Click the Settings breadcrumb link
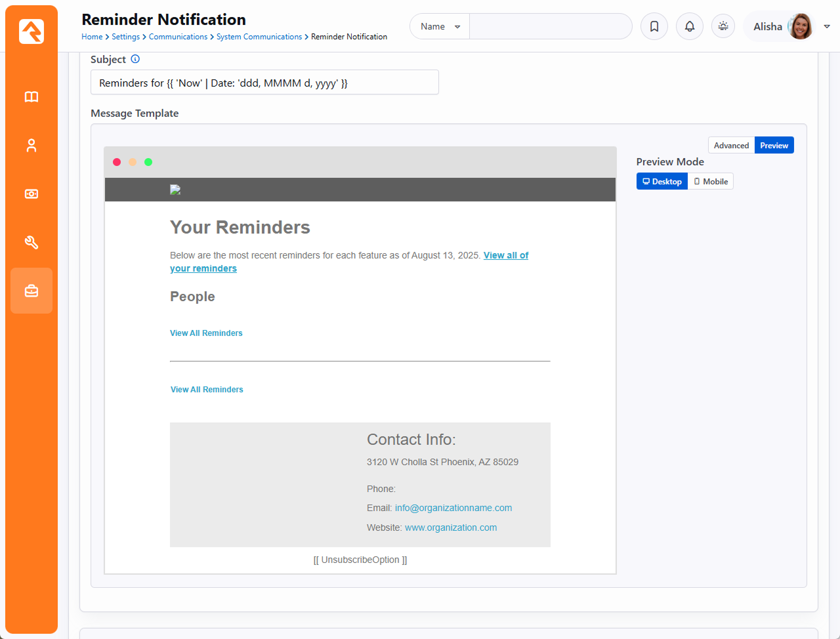840x639 pixels. [x=125, y=37]
